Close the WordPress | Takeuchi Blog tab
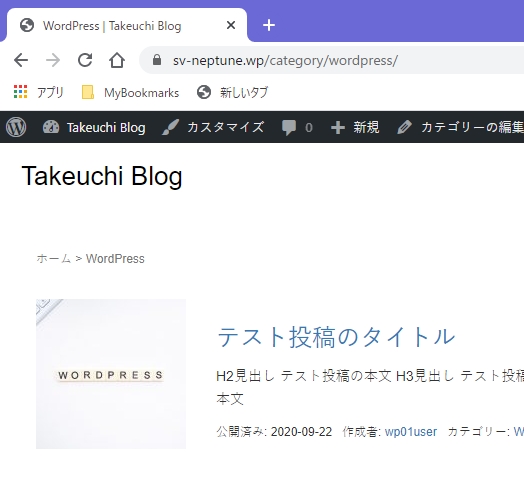 (231, 25)
